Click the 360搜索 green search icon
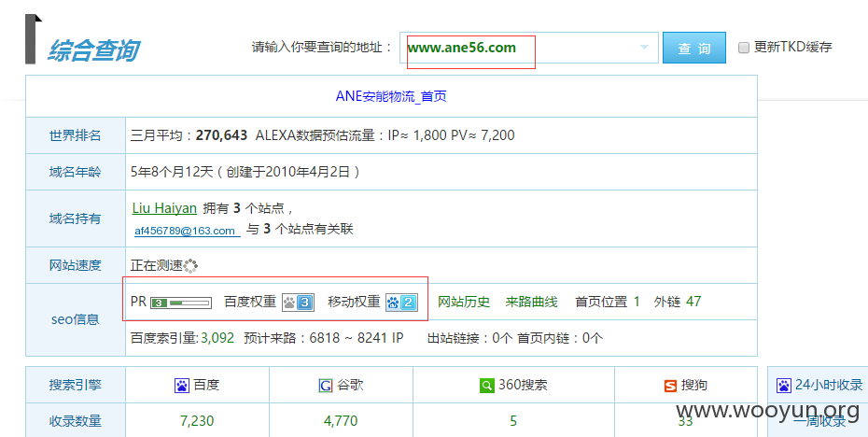The width and height of the screenshot is (868, 437). click(486, 386)
